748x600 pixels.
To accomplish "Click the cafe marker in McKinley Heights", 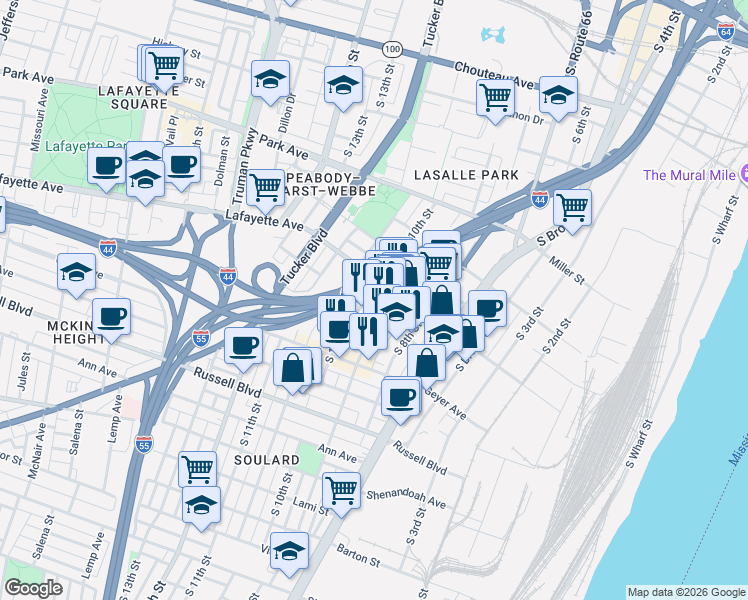I will coord(111,317).
